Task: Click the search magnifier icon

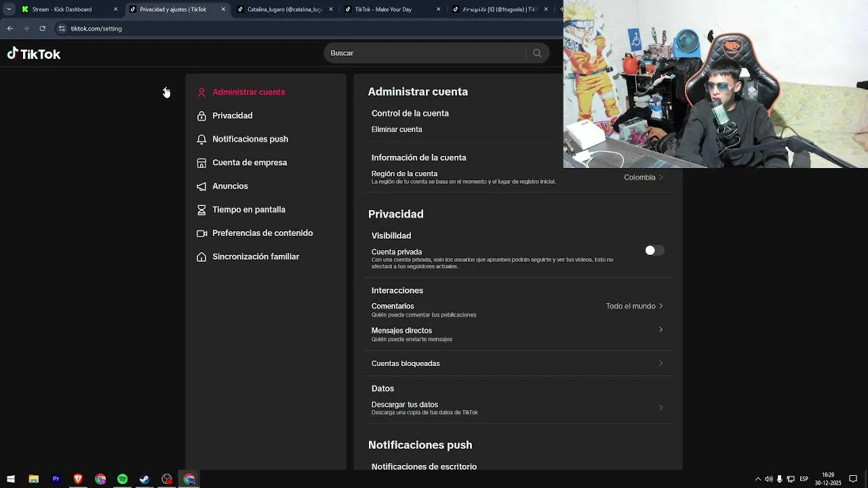Action: pos(537,53)
